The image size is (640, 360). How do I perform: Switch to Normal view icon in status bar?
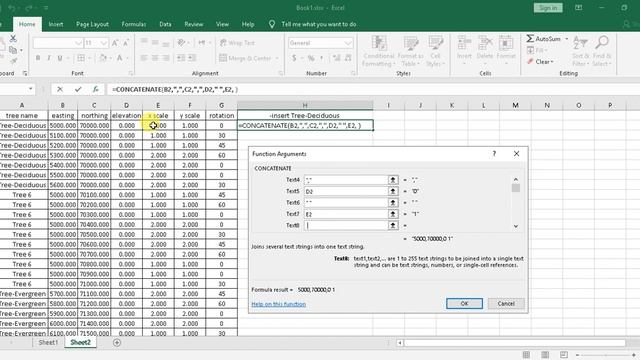pos(526,355)
